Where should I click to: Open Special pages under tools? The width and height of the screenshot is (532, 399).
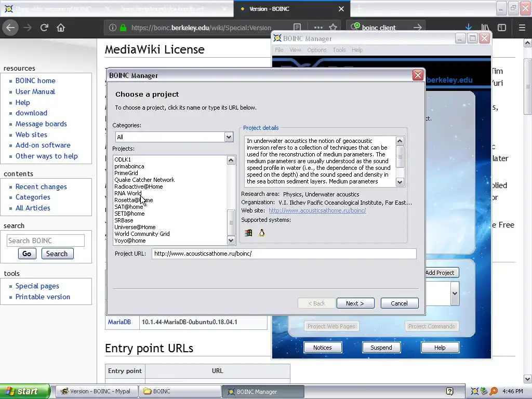click(37, 286)
